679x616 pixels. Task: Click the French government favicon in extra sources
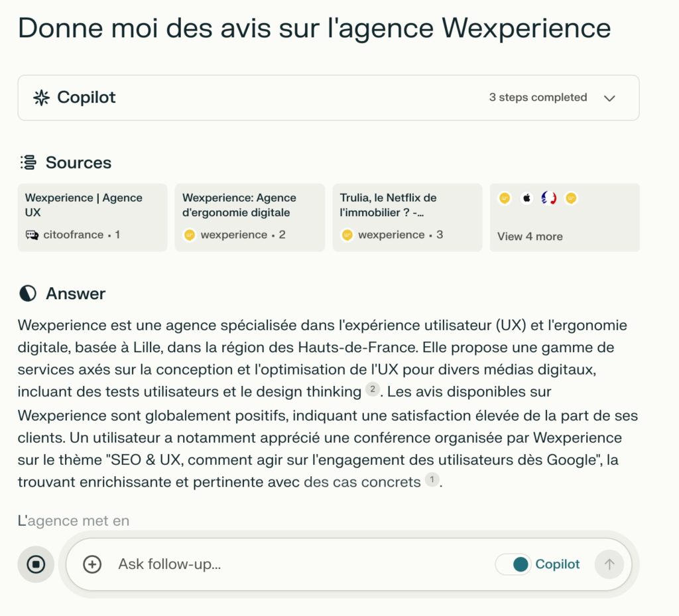(x=548, y=198)
